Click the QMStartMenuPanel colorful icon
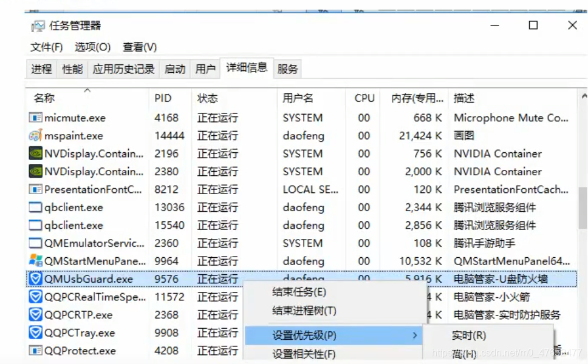Image resolution: width=588 pixels, height=364 pixels. coord(35,261)
